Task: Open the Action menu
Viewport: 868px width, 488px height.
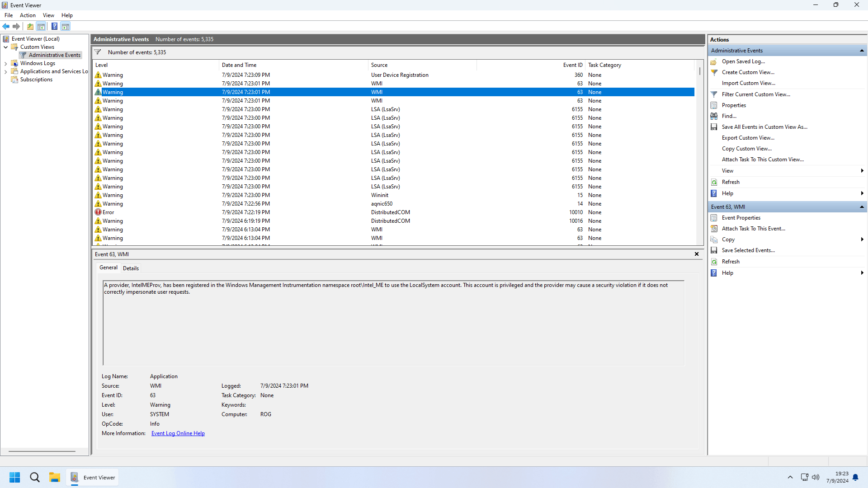Action: [x=28, y=15]
